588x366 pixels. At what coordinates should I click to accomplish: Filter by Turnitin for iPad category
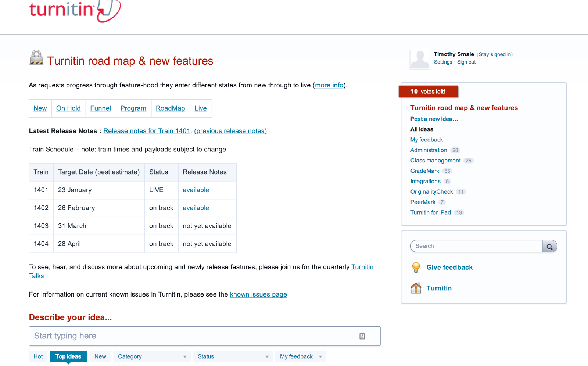coord(431,212)
